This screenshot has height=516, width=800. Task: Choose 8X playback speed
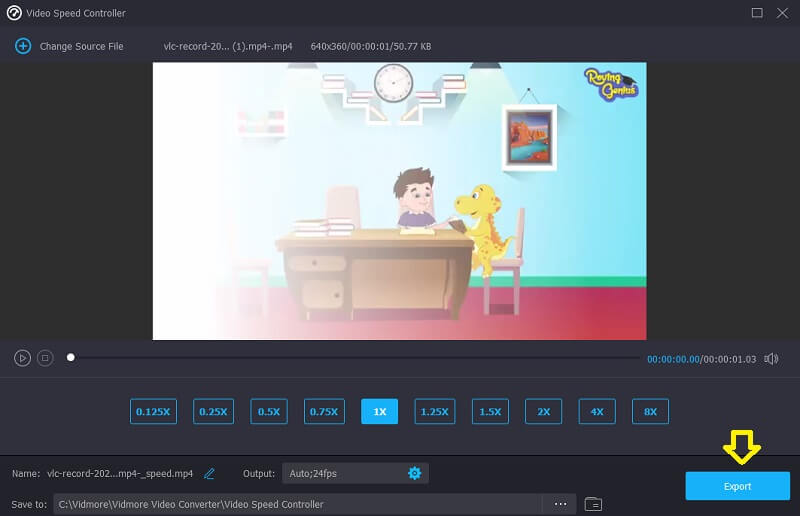coord(650,411)
